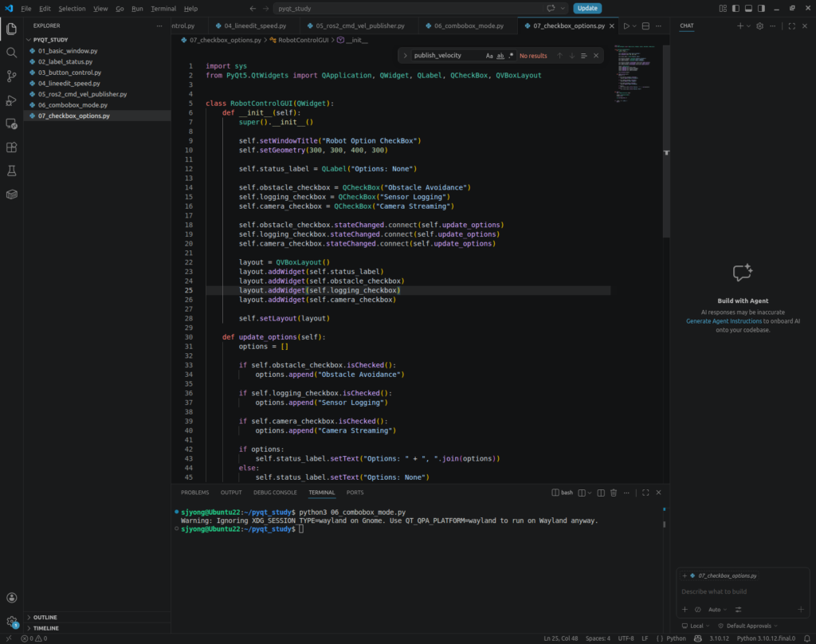
Task: Open the Source Control view
Action: (x=11, y=77)
